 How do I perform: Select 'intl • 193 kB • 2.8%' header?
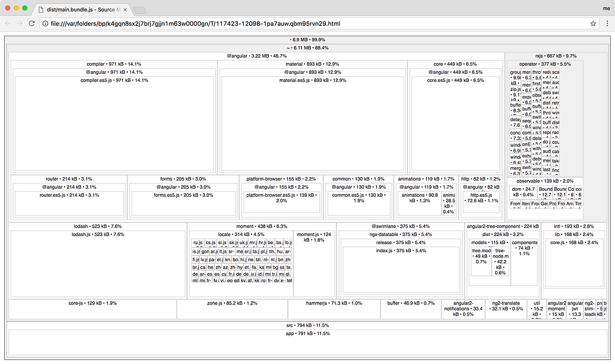pyautogui.click(x=574, y=226)
